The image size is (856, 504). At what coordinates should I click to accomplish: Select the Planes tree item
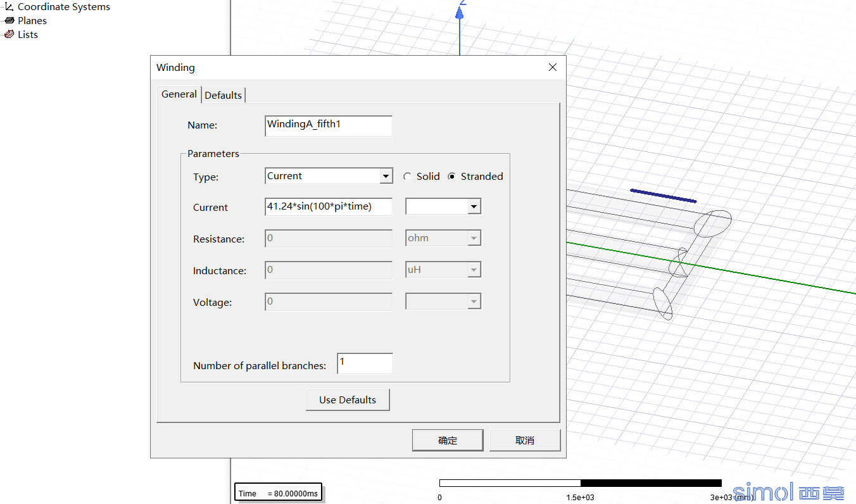(32, 21)
